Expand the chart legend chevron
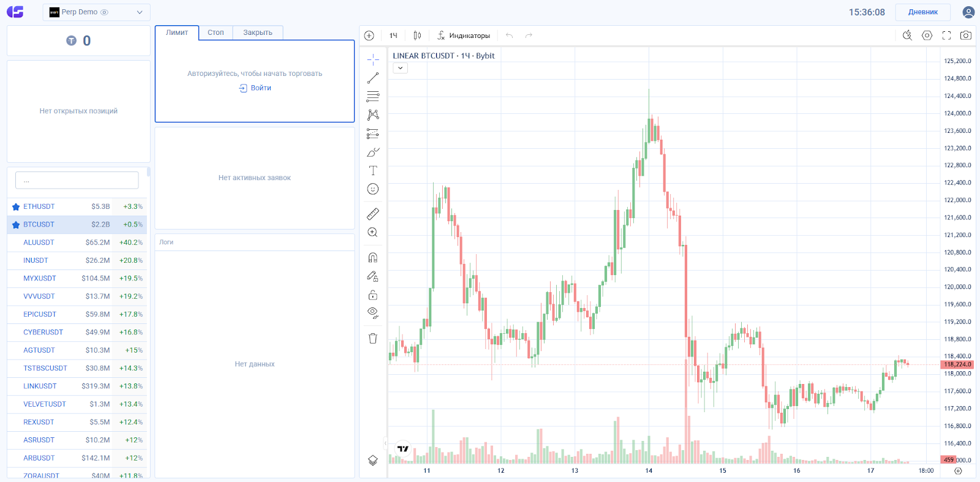This screenshot has width=980, height=482. coord(400,68)
